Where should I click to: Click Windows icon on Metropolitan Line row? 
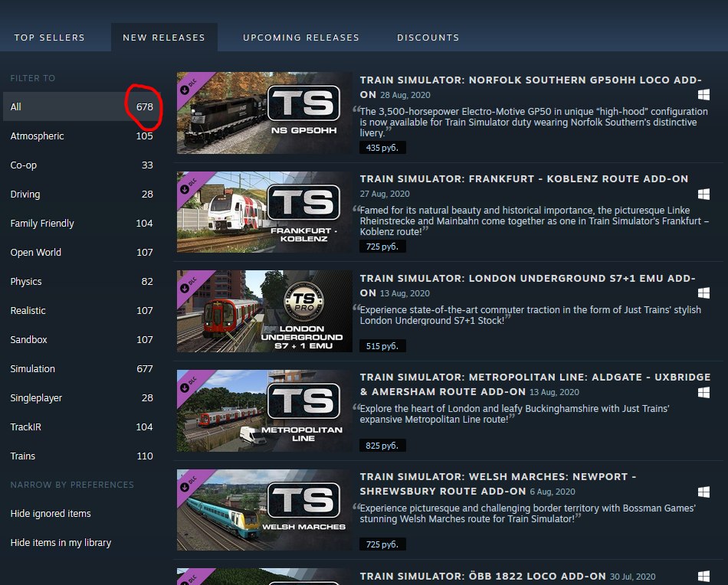(703, 393)
